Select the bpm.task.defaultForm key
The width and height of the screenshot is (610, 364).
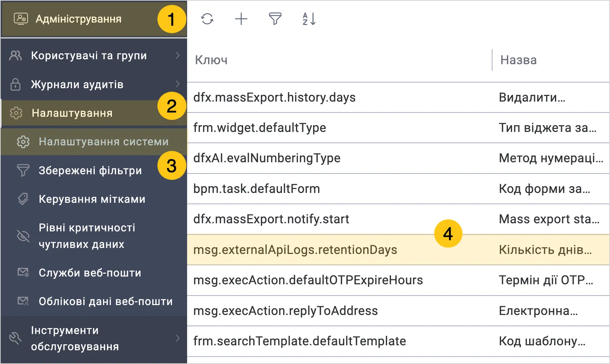coord(257,189)
